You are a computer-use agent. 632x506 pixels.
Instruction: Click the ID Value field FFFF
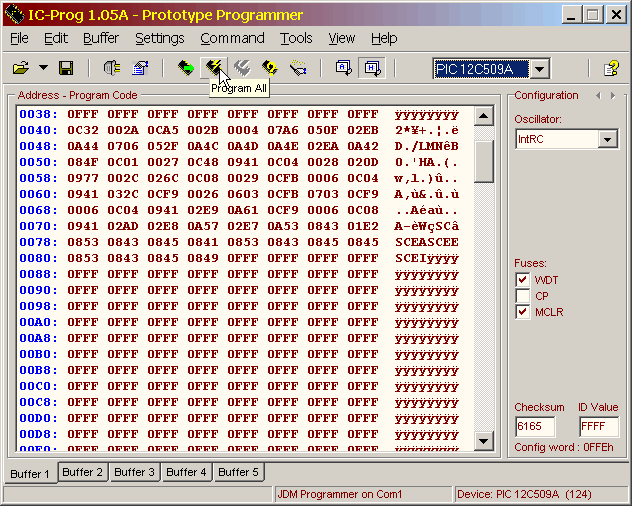pyautogui.click(x=599, y=427)
